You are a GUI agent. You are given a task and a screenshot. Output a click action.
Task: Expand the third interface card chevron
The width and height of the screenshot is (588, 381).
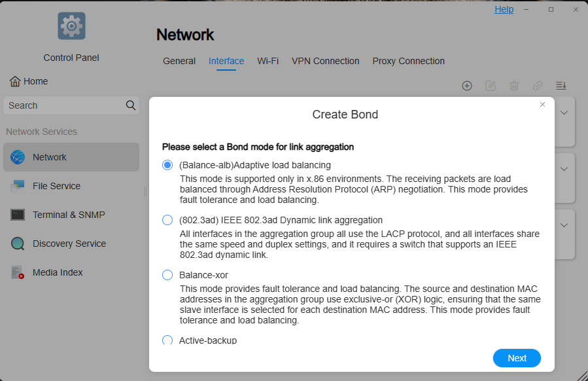tap(564, 225)
